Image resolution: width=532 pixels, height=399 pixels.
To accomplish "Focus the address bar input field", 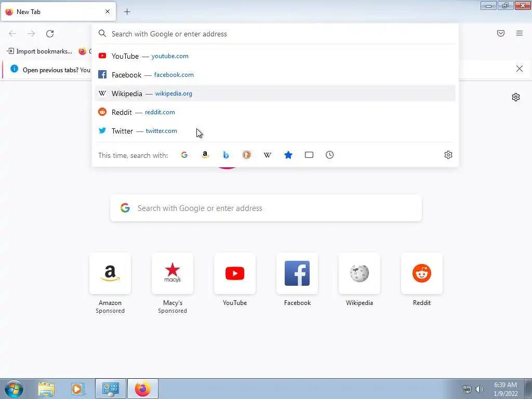I will coord(275,34).
